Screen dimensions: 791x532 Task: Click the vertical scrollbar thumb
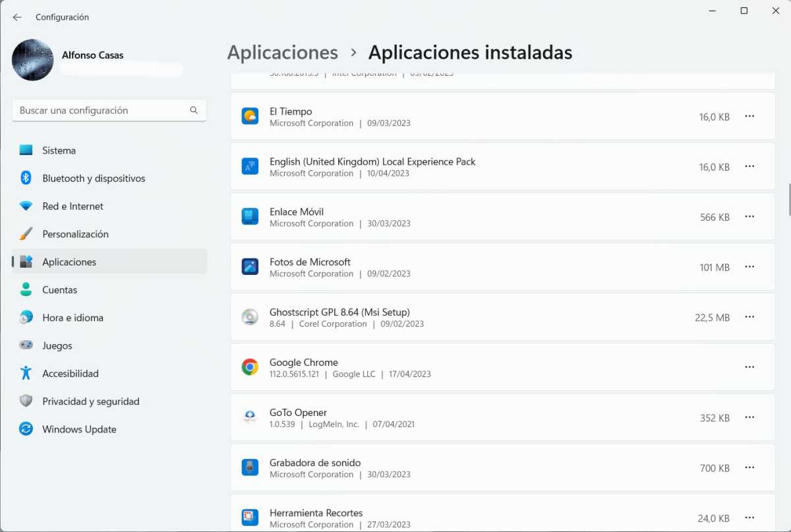[789, 200]
